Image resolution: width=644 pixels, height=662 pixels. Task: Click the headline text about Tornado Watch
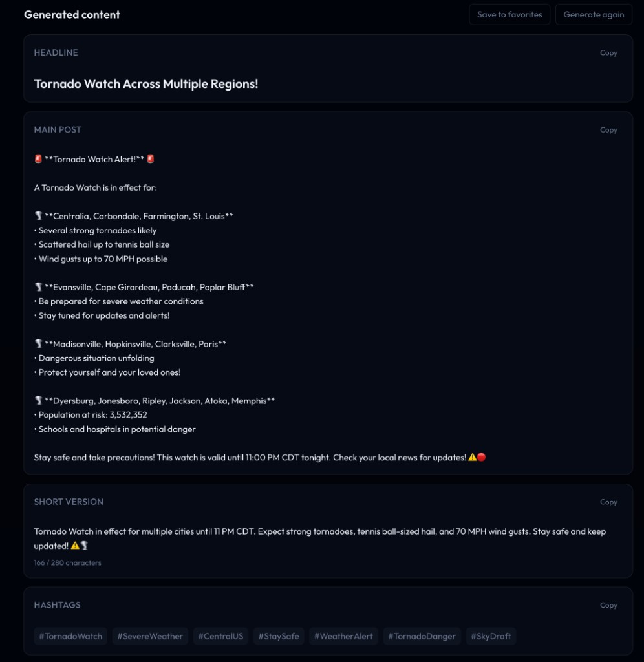coord(146,84)
